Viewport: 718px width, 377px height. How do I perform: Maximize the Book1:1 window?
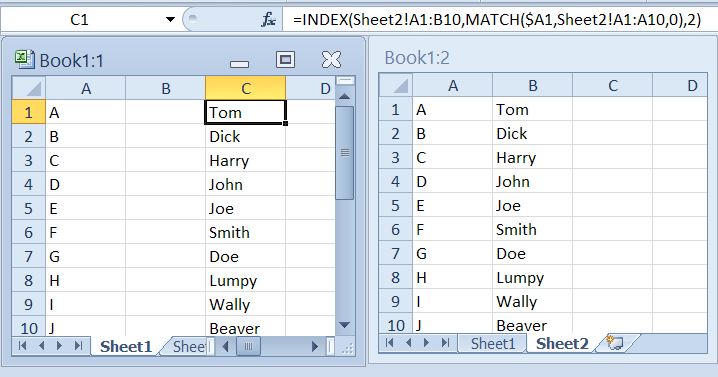[x=285, y=60]
